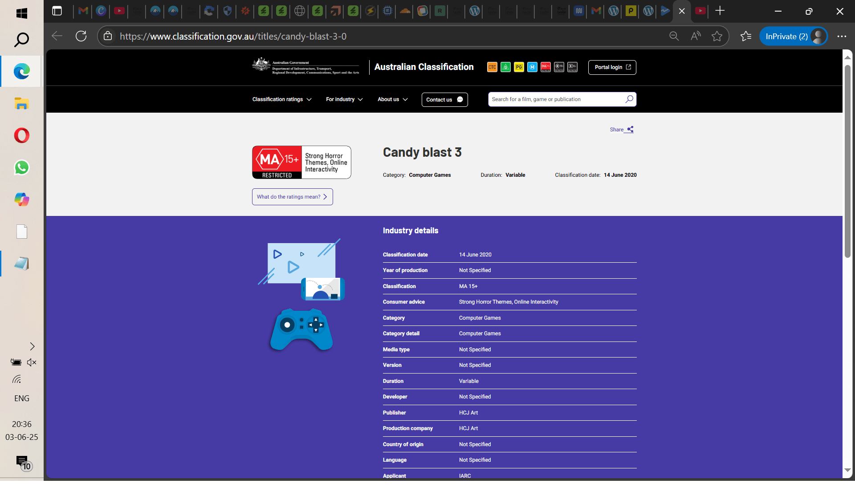Switch to the green R tab
The width and height of the screenshot is (855, 504).
coord(440,11)
